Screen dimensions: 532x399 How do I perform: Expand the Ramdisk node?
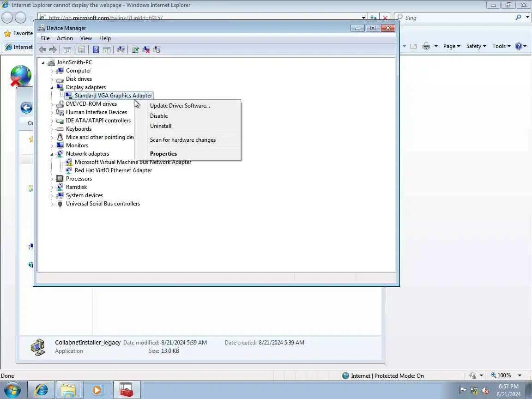point(52,187)
